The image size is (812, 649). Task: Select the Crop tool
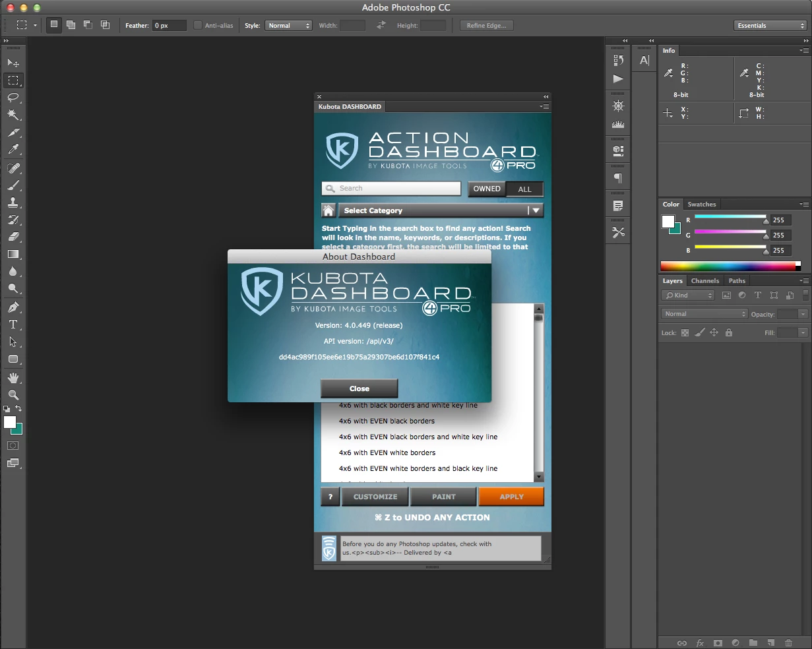click(13, 133)
